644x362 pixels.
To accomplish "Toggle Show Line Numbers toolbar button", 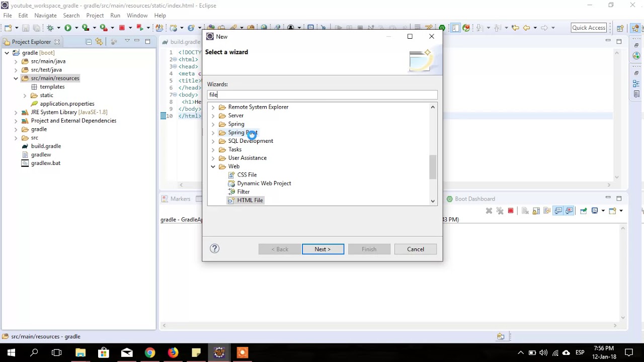I will pyautogui.click(x=455, y=28).
